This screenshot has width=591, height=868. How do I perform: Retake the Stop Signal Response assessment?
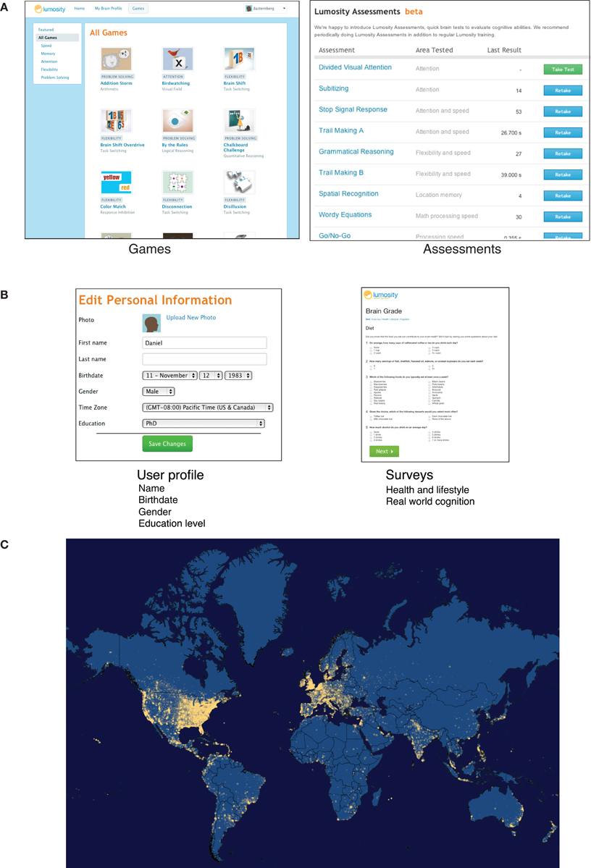[563, 111]
